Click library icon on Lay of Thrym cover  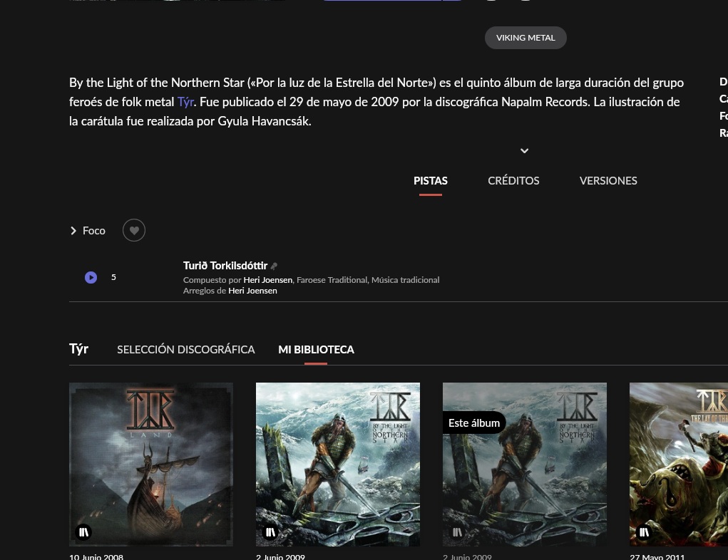[643, 532]
